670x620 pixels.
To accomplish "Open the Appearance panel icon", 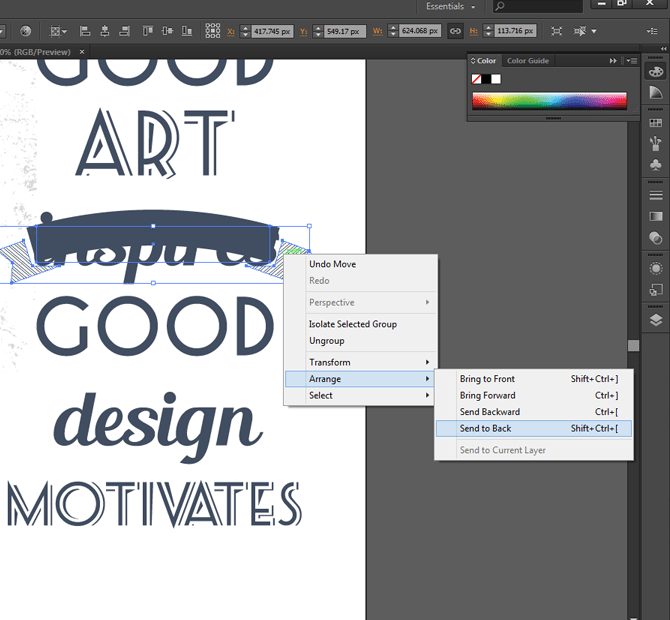I will coord(656,268).
